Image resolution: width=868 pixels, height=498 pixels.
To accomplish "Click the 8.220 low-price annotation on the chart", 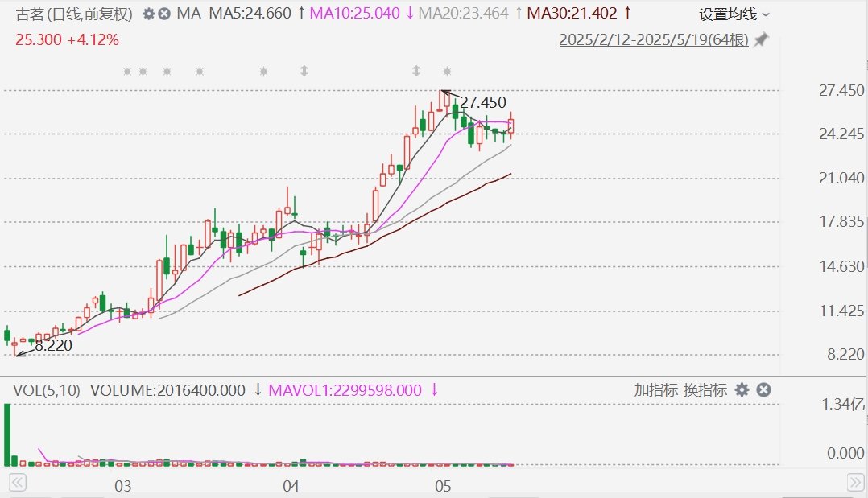I will pyautogui.click(x=53, y=345).
